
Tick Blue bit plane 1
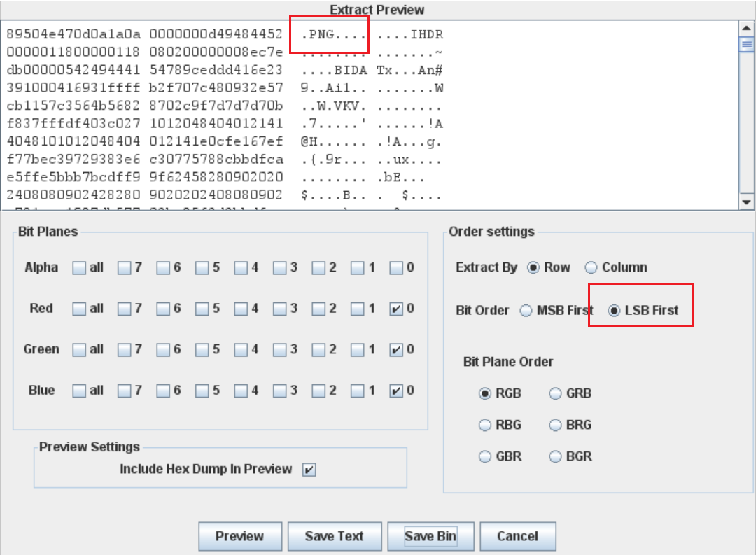[x=357, y=391]
